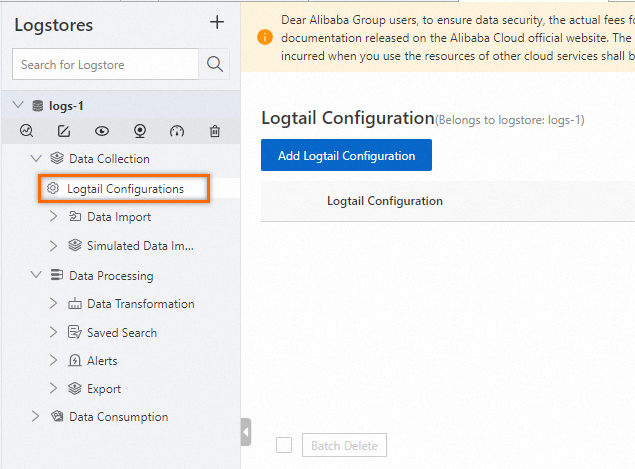The width and height of the screenshot is (635, 469).
Task: Click the magnifier search icon for Logstores
Action: pos(215,65)
